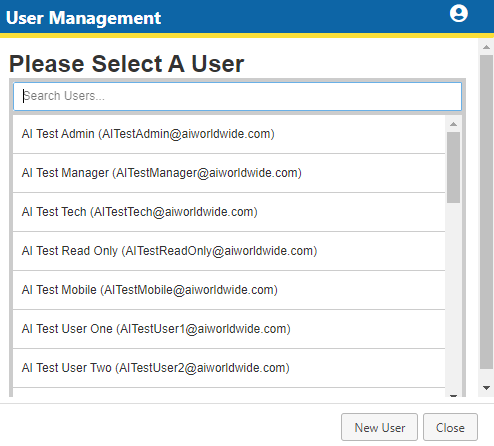Click the outer page scroll down arrow
The width and height of the screenshot is (494, 446).
(x=486, y=388)
